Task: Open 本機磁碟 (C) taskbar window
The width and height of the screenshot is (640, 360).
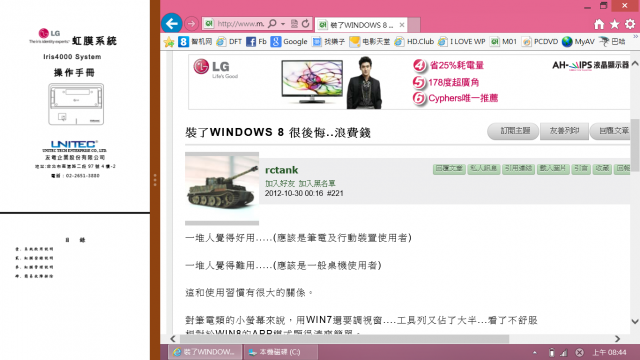Action: click(280, 352)
